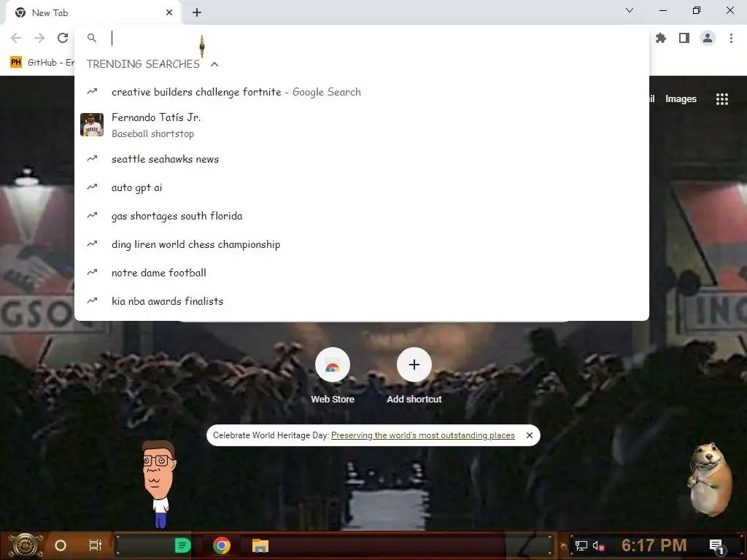Select kia nba awards finalists suggestion

(362, 301)
